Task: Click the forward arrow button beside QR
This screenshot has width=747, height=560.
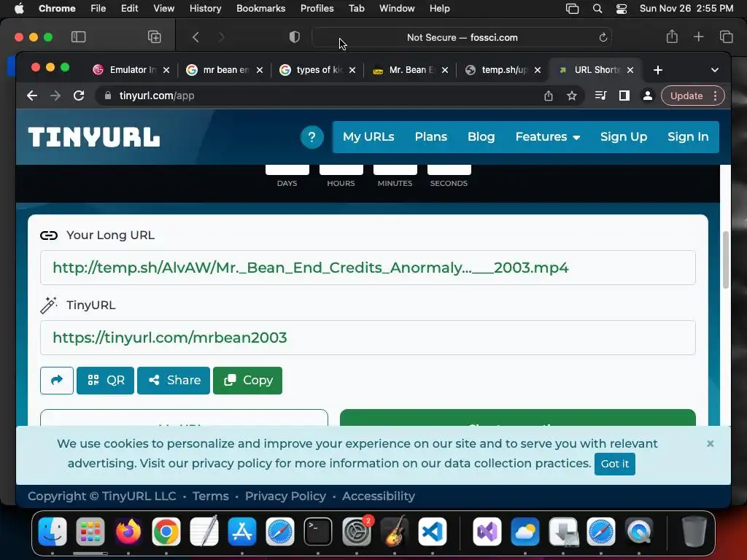Action: click(57, 381)
